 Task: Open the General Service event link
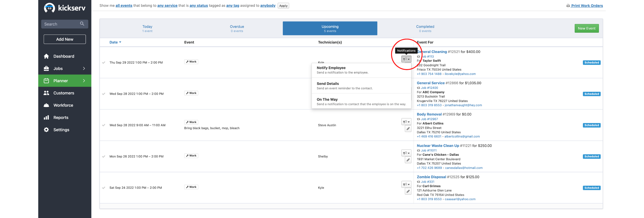coord(430,83)
